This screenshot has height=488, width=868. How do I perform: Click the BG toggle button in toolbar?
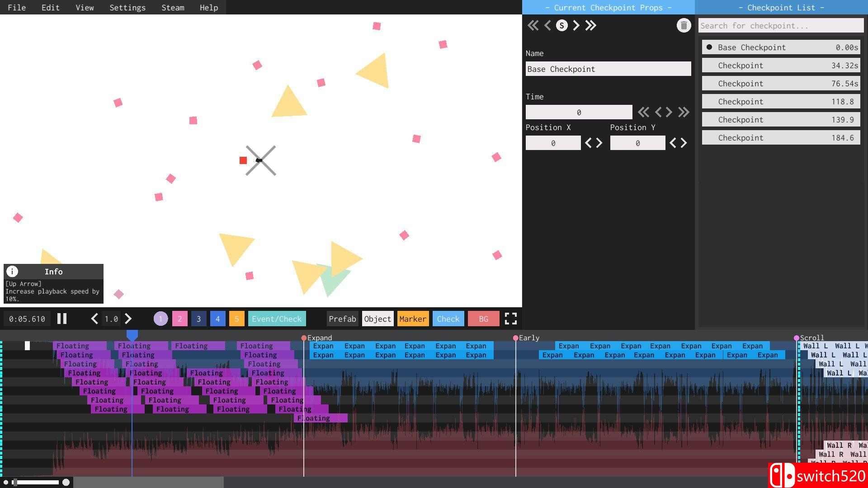(483, 319)
